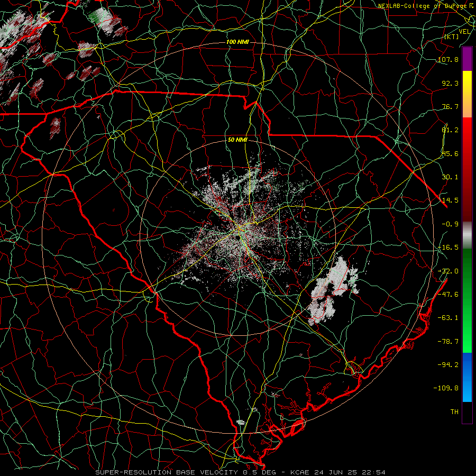Click the [KT] units label

(x=452, y=36)
